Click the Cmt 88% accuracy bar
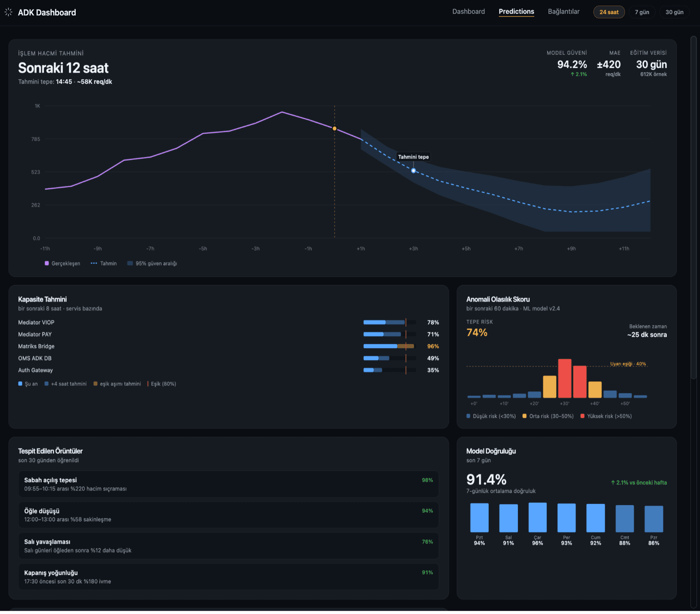The height and width of the screenshot is (614, 700). coord(625,518)
